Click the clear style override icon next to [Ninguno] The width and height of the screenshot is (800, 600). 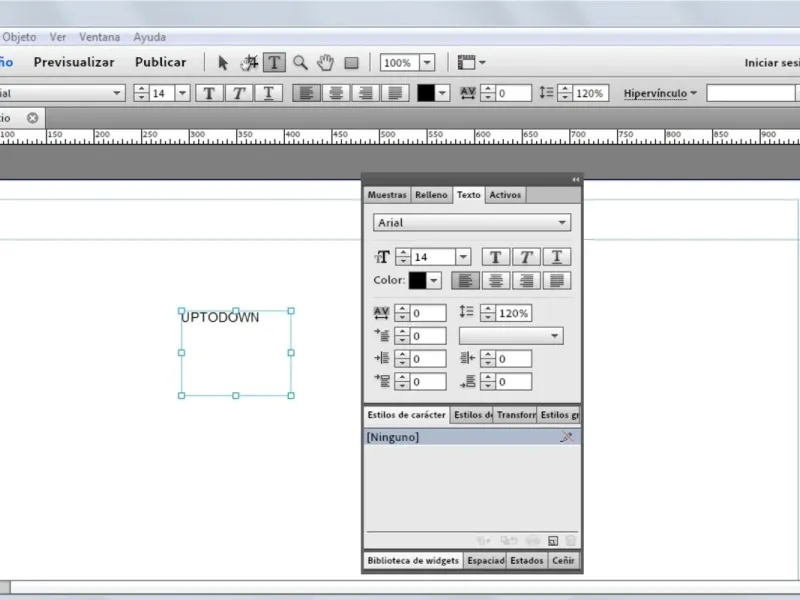pyautogui.click(x=566, y=437)
